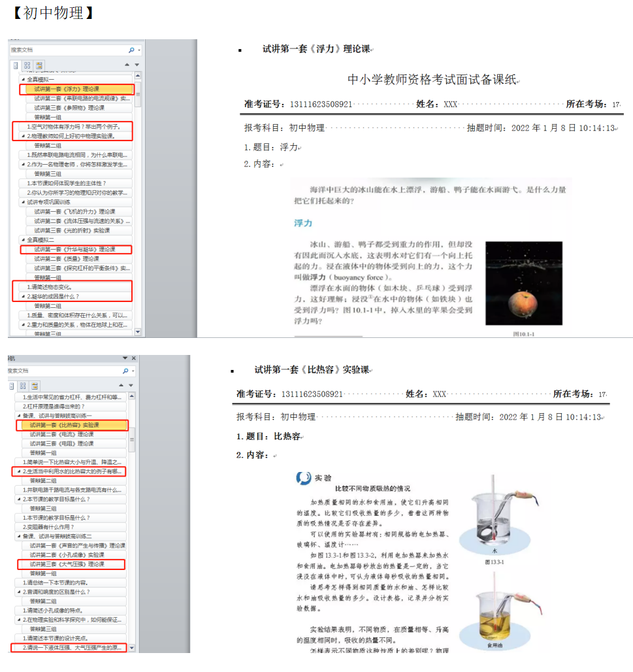The width and height of the screenshot is (633, 672).
Task: Go to 试讲第一套《升华与凝华》理论课 heading
Action: (74, 250)
